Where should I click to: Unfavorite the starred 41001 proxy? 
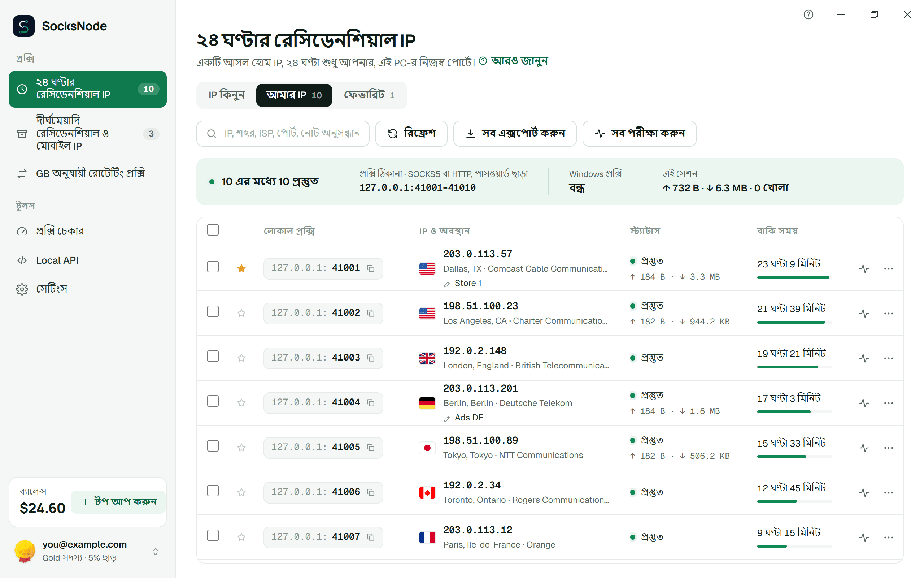pyautogui.click(x=241, y=268)
